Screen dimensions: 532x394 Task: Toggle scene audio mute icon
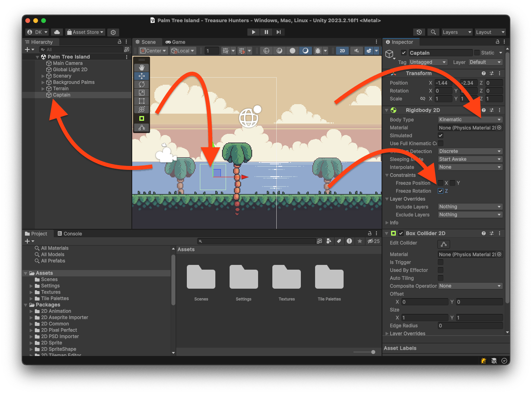(357, 51)
